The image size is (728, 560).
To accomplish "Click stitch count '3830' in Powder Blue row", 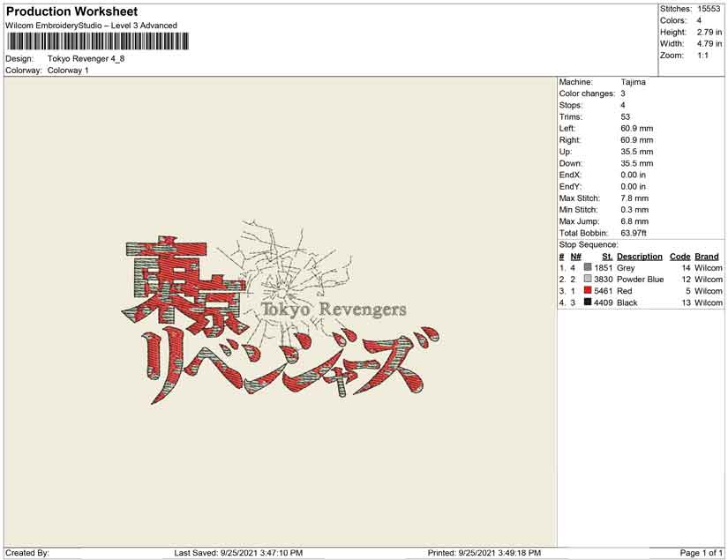I will coord(603,280).
